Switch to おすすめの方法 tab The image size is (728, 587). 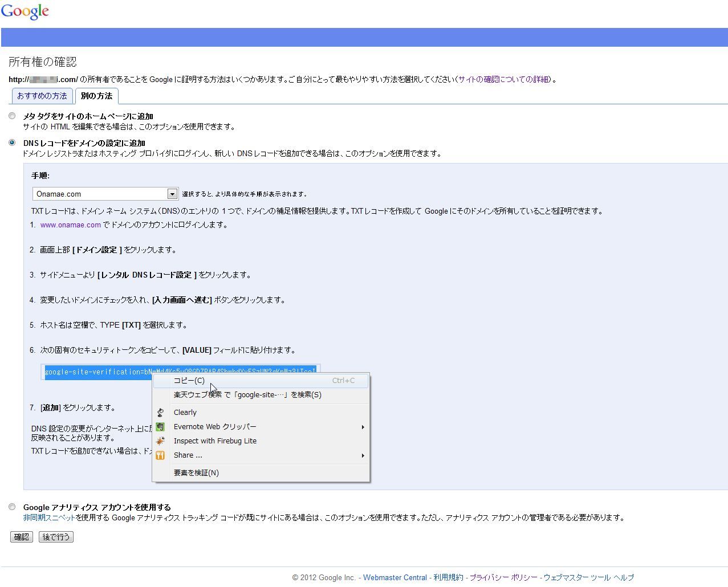(42, 96)
